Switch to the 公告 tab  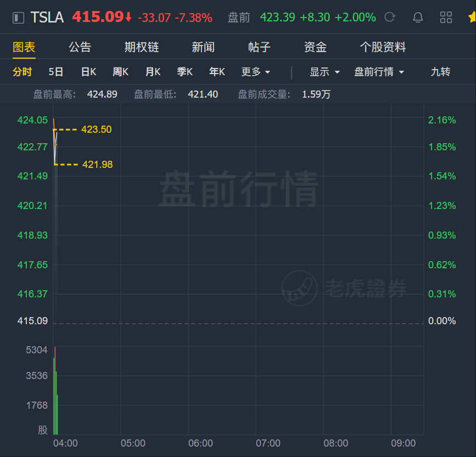tap(80, 47)
